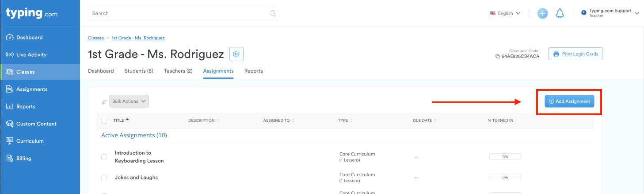The image size is (644, 194).
Task: Click the Jokes and Laughs progress bar
Action: pos(505,178)
